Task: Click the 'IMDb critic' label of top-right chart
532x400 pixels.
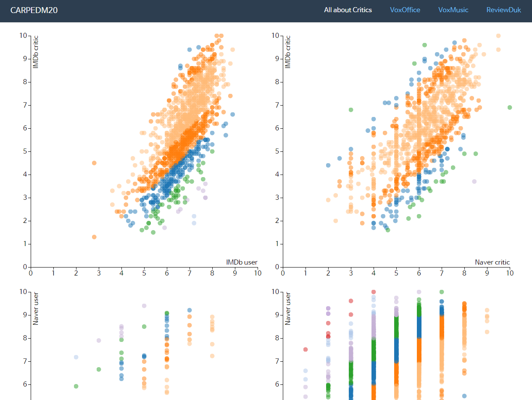Action: tap(288, 52)
